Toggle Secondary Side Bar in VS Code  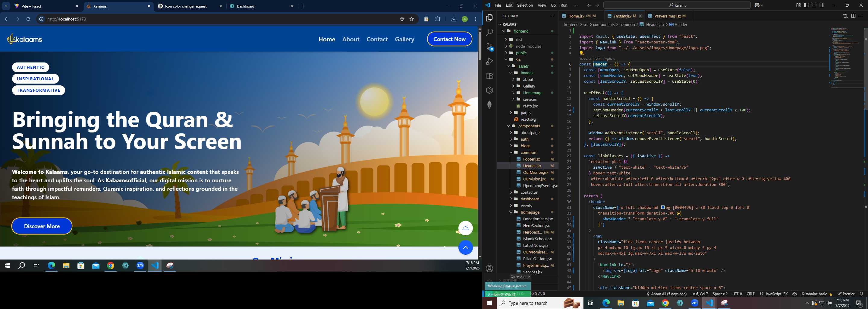822,5
